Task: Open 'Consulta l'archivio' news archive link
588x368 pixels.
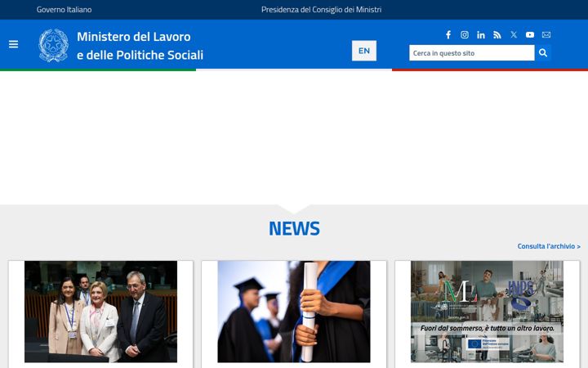Action: click(549, 246)
